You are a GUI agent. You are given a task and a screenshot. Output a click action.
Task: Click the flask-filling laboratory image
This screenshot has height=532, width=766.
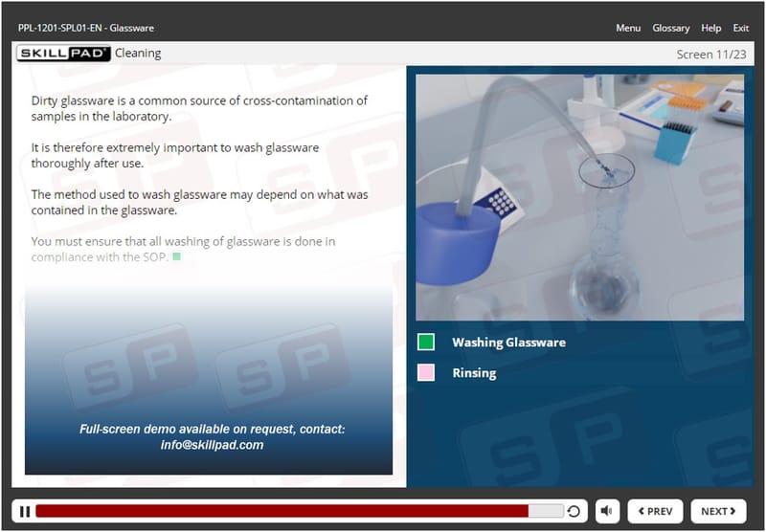pyautogui.click(x=579, y=197)
